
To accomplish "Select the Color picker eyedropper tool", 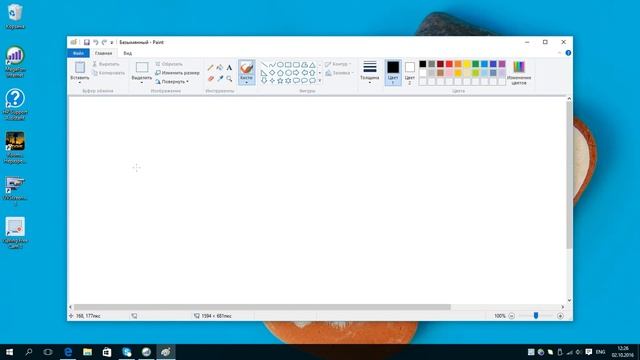I will coord(220,78).
